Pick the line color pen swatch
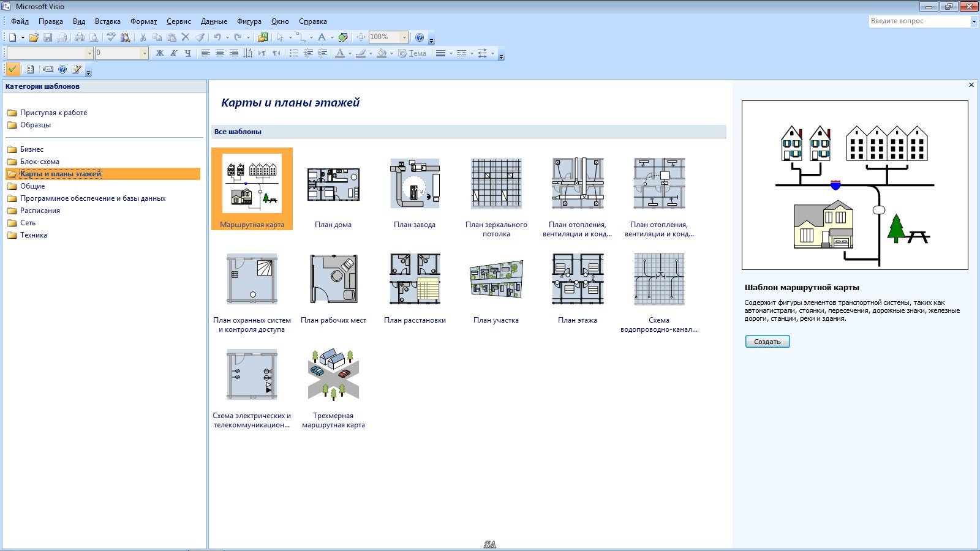Viewport: 980px width, 551px height. [x=361, y=53]
